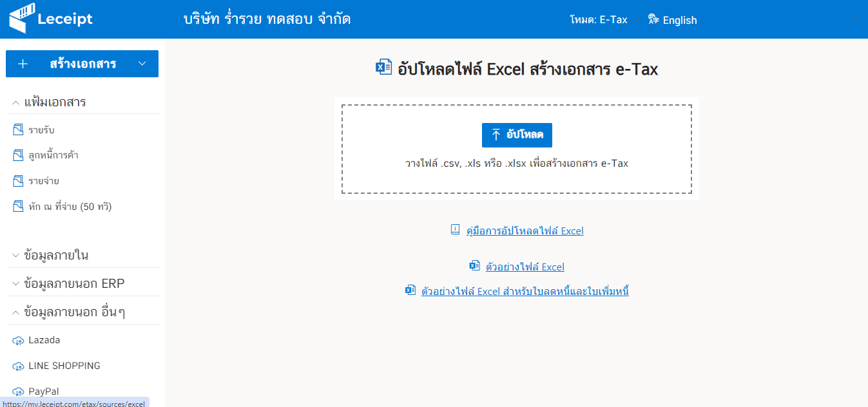868x407 pixels.
Task: Click the document icon beside รายจ่าย
Action: (x=17, y=180)
